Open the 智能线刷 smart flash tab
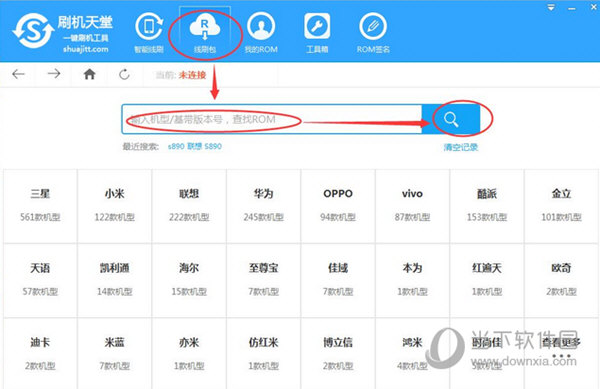The width and height of the screenshot is (600, 389). coord(149,33)
